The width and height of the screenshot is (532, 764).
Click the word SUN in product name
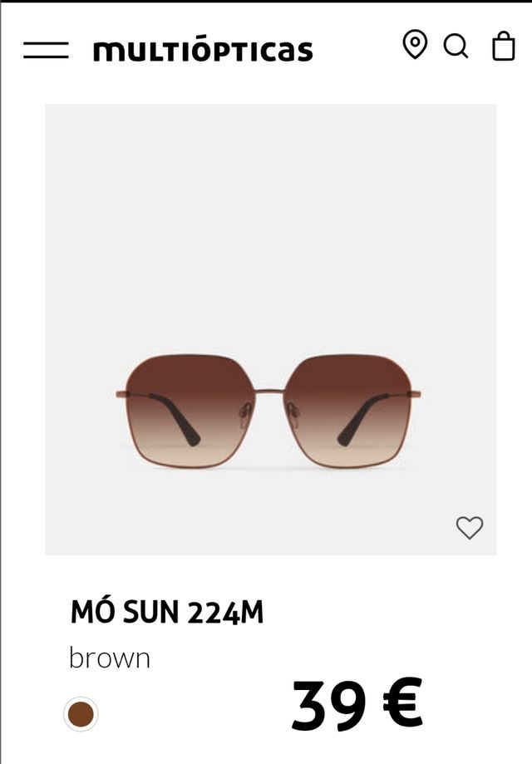[x=151, y=613]
